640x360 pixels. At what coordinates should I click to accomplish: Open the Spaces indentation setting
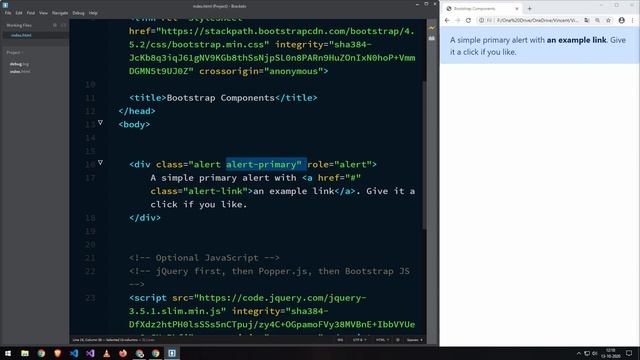[414, 340]
